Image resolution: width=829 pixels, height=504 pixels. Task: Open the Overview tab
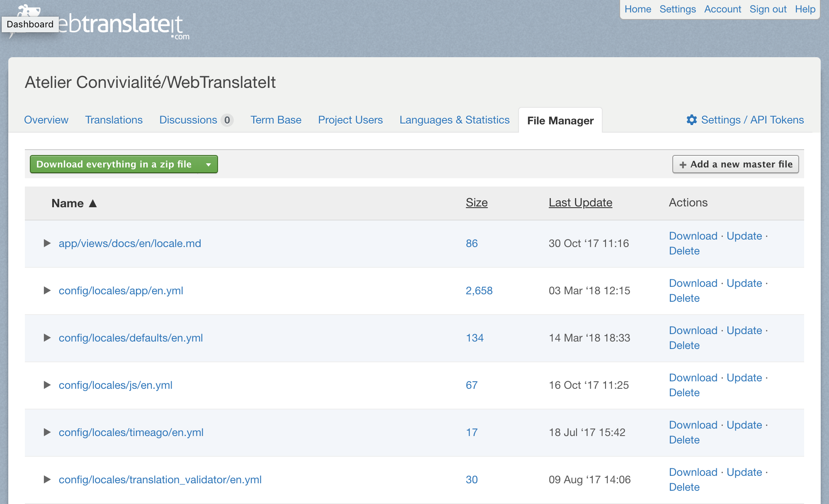46,120
